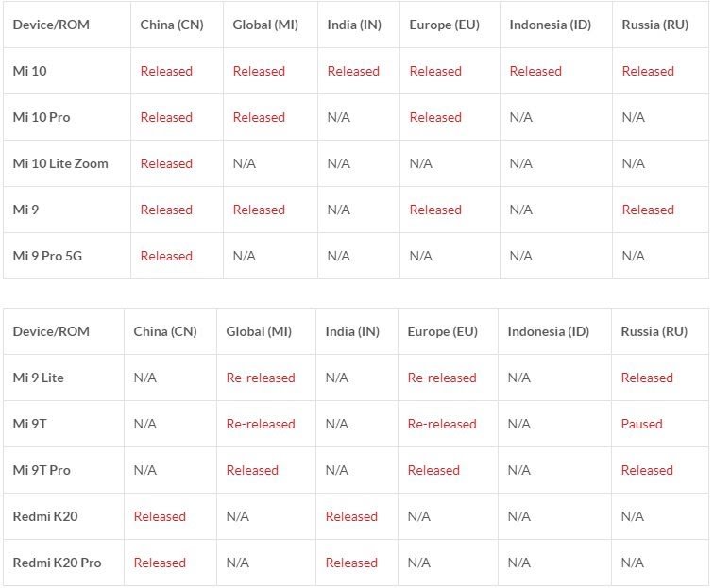Click Mi 9 Global Released link
The height and width of the screenshot is (588, 714).
click(x=259, y=210)
